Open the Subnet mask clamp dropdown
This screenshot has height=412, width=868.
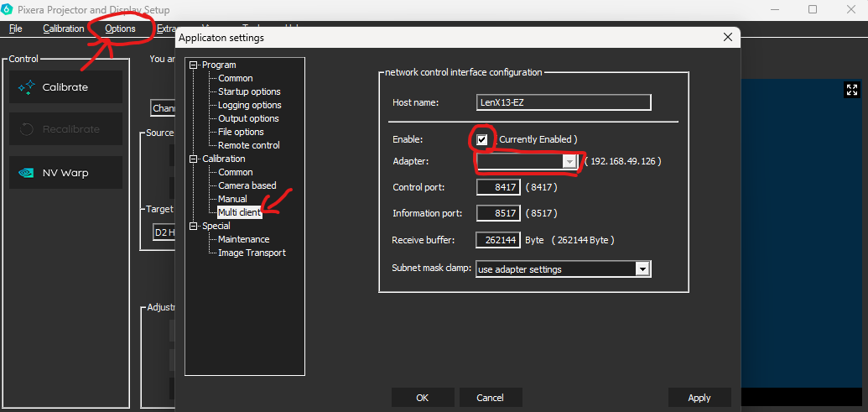click(642, 269)
